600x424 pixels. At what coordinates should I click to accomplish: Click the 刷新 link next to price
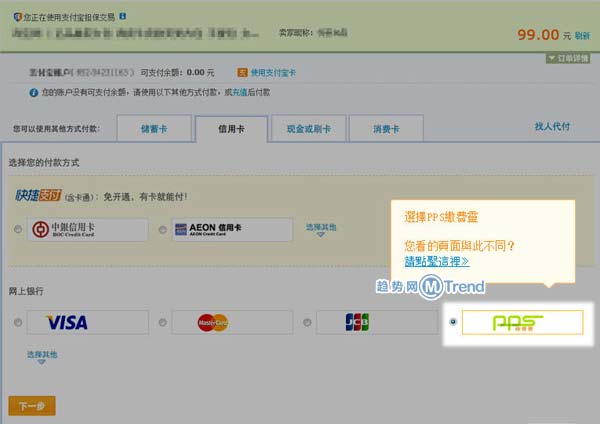tap(582, 34)
